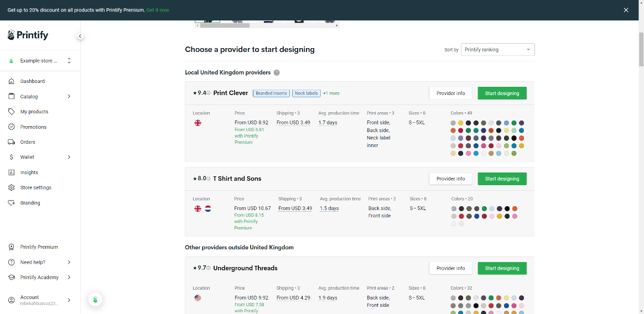
Task: Expand the Wallet submenu chevron
Action: (69, 157)
